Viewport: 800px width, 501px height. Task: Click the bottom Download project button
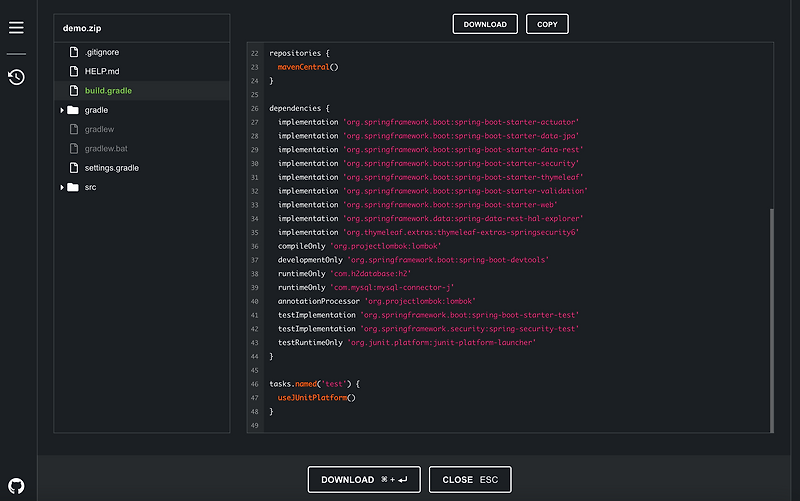(364, 480)
